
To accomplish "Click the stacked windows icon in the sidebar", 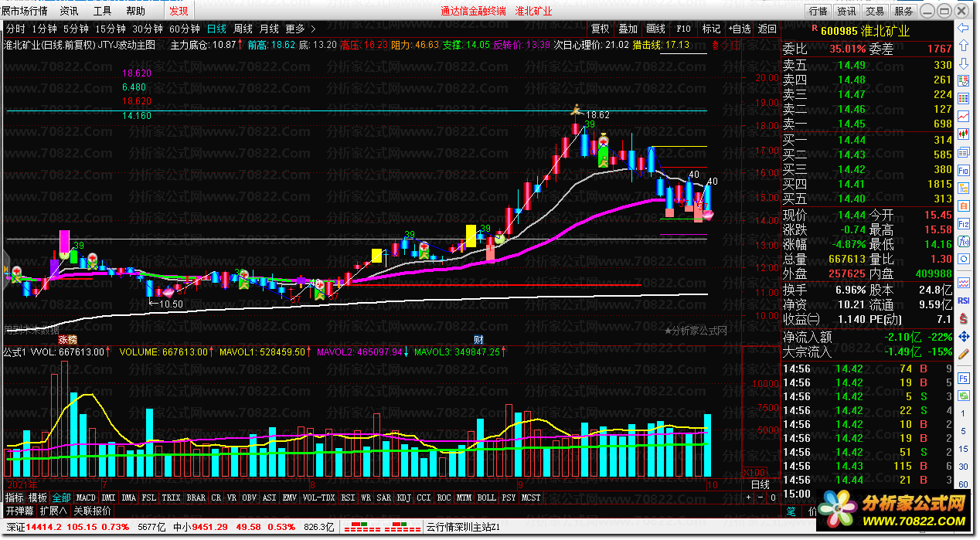I will pos(963,151).
